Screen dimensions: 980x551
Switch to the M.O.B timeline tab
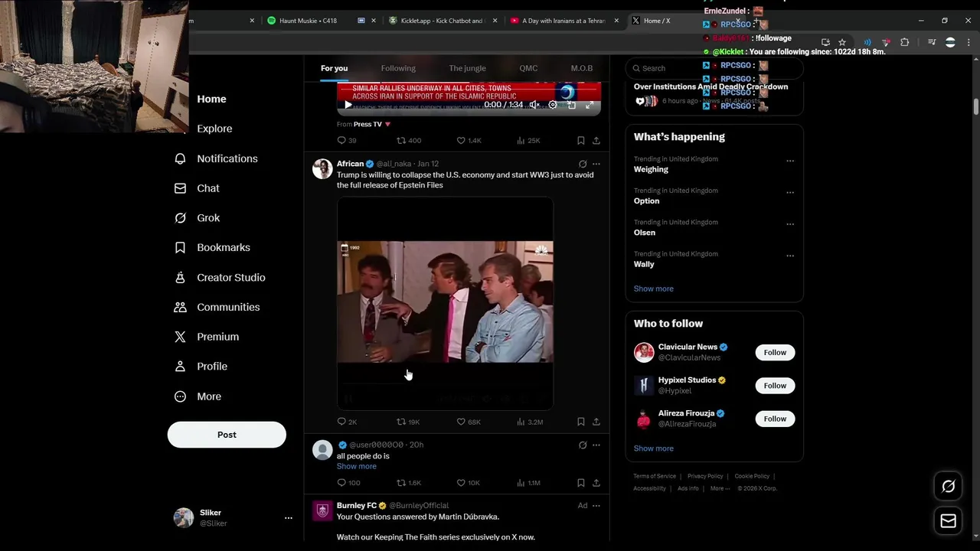[x=582, y=68]
